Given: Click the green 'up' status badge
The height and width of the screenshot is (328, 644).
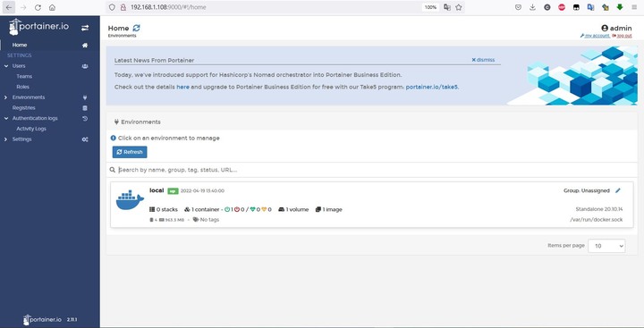Looking at the screenshot, I should click(x=173, y=191).
